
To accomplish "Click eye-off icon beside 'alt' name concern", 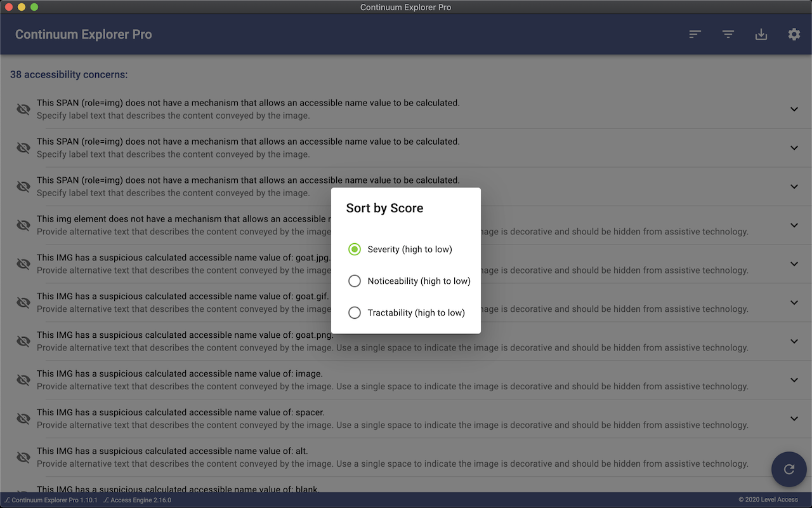I will [23, 458].
